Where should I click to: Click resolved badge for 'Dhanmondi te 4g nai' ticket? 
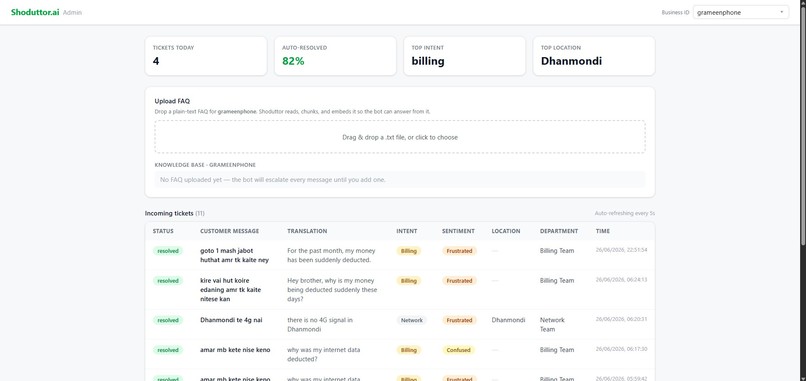click(168, 320)
